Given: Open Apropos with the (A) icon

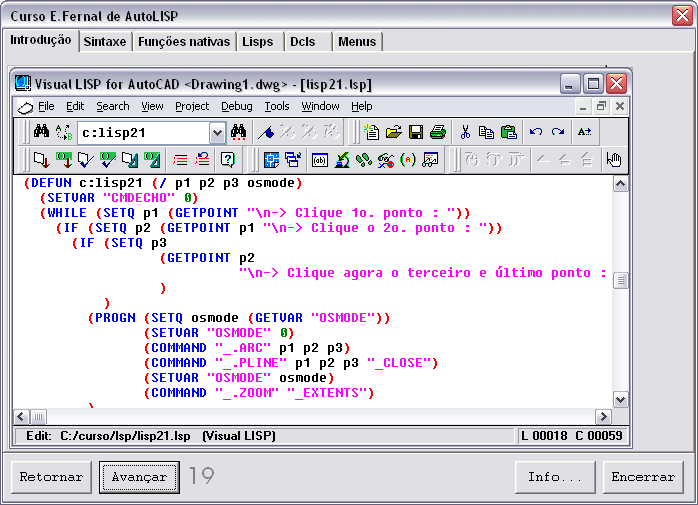Looking at the screenshot, I should coord(408,160).
